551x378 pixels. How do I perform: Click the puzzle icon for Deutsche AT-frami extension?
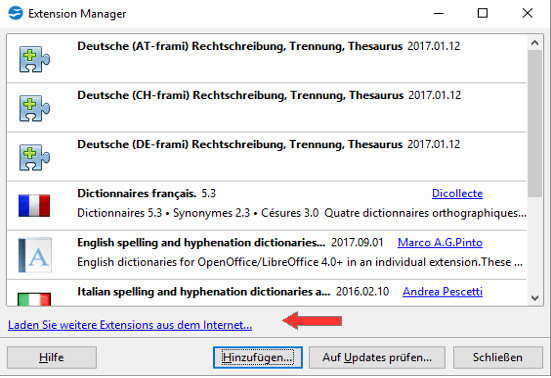[34, 59]
